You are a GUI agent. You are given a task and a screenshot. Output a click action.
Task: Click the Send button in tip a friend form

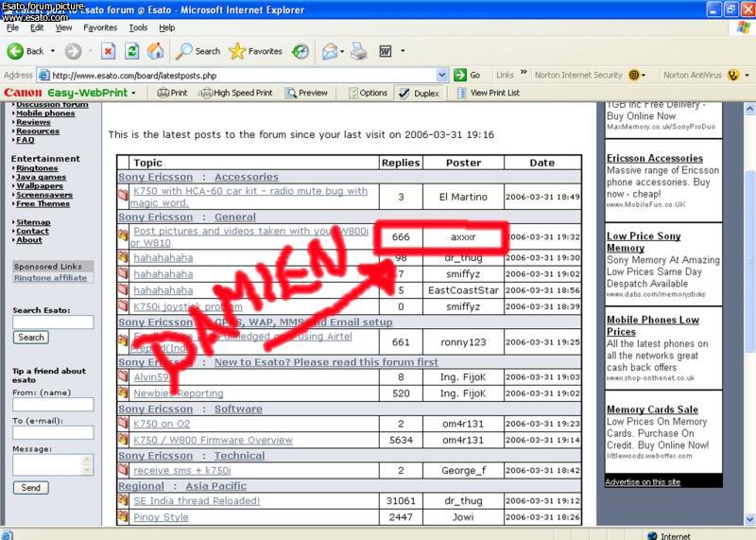pos(31,487)
